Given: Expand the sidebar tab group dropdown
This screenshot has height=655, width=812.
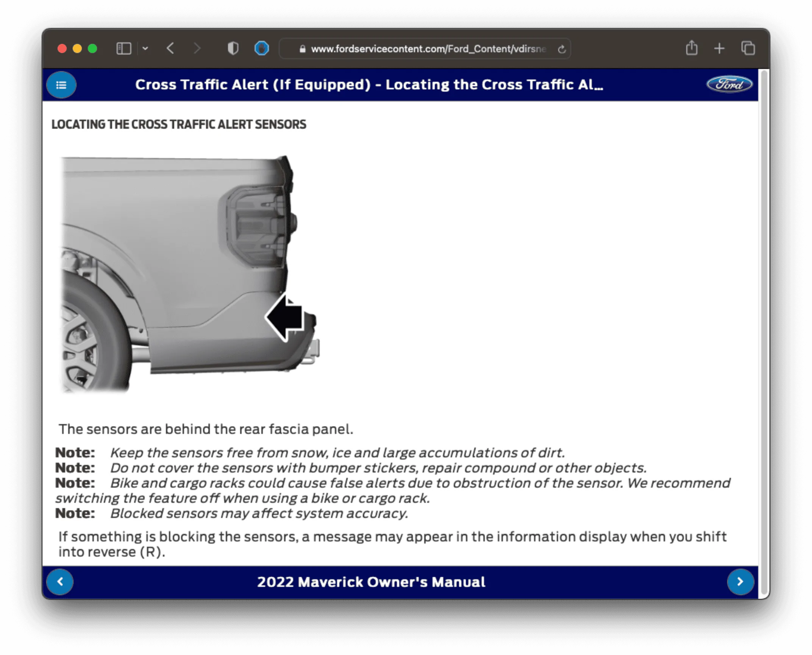Looking at the screenshot, I should (x=145, y=49).
